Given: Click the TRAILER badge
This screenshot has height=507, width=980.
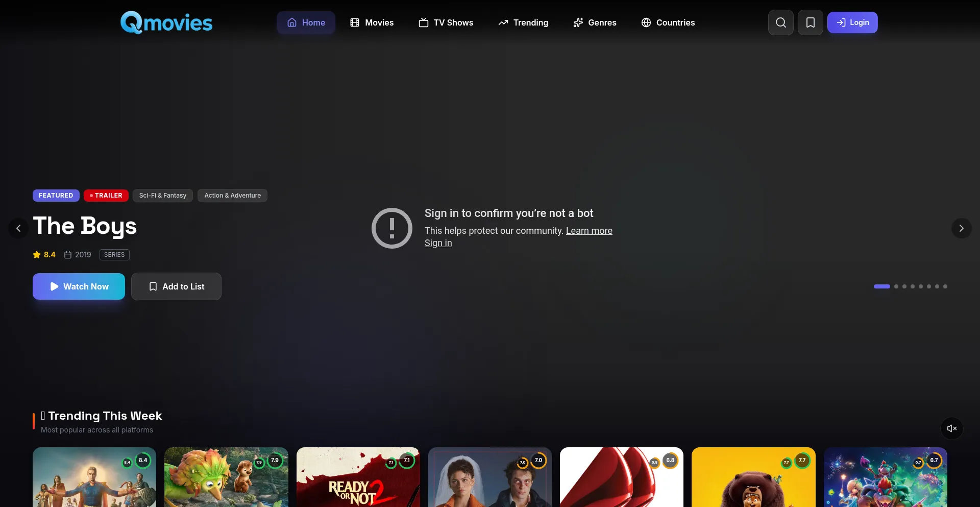Looking at the screenshot, I should 106,196.
